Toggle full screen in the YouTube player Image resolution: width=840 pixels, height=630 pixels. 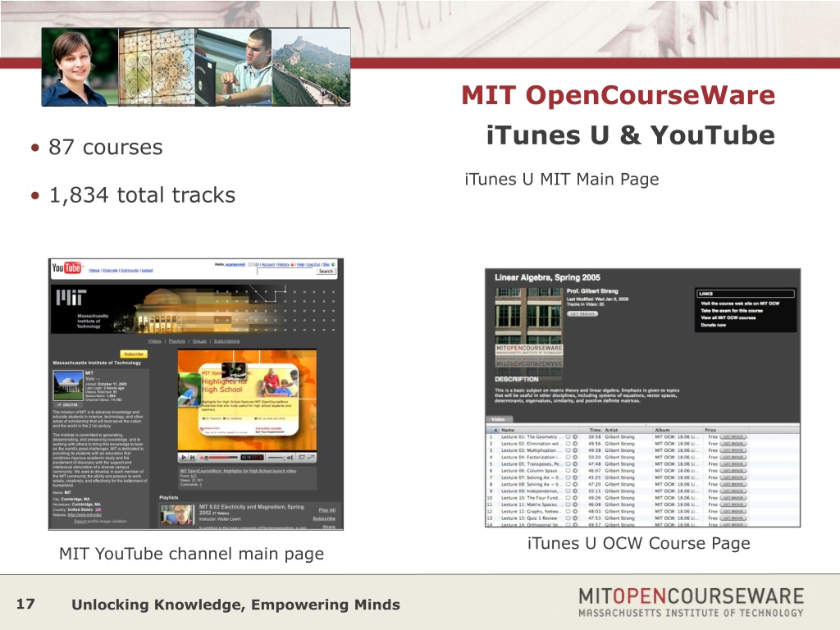coord(311,457)
